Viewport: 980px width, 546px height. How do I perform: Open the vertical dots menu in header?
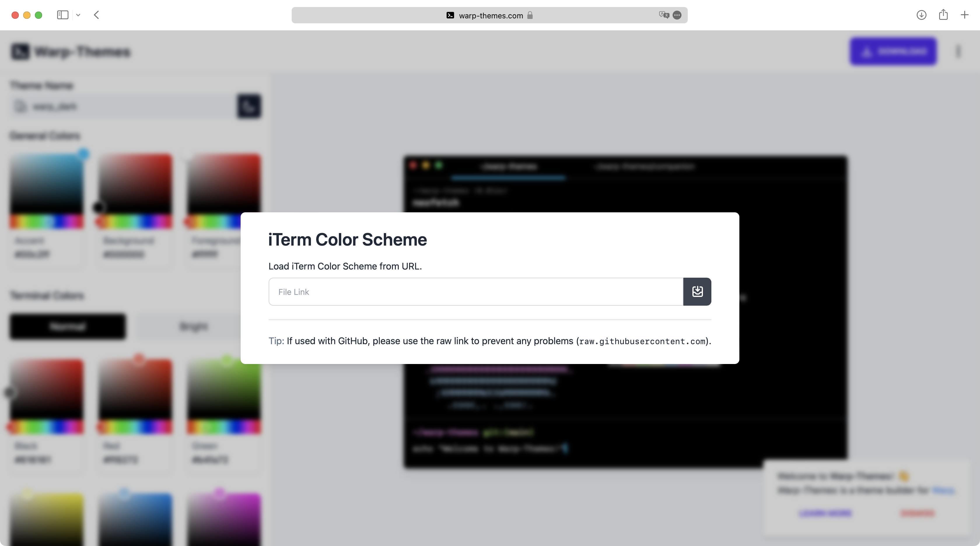click(958, 51)
